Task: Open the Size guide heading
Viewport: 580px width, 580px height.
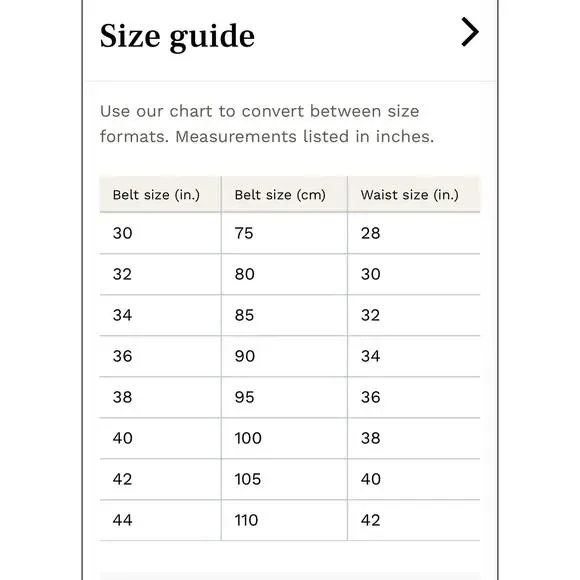Action: click(177, 36)
